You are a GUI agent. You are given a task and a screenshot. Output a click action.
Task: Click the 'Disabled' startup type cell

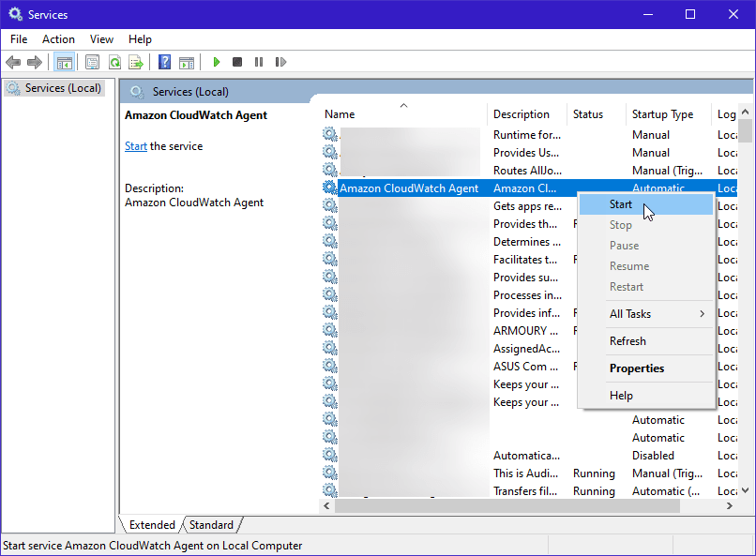653,456
